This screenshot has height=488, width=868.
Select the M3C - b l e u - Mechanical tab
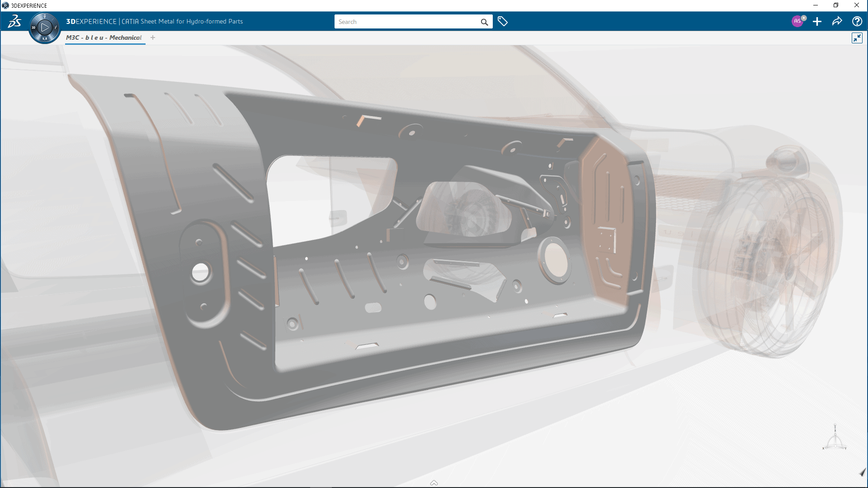point(104,38)
